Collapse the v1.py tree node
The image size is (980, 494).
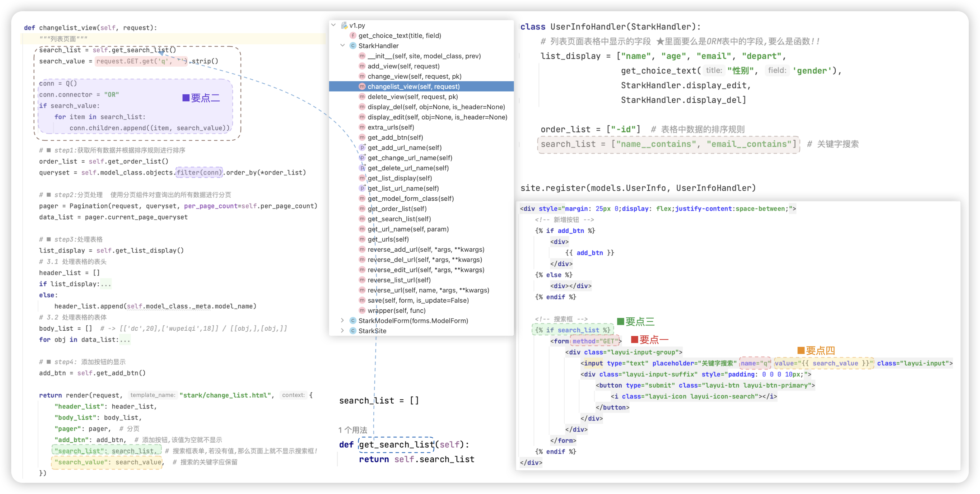point(334,25)
